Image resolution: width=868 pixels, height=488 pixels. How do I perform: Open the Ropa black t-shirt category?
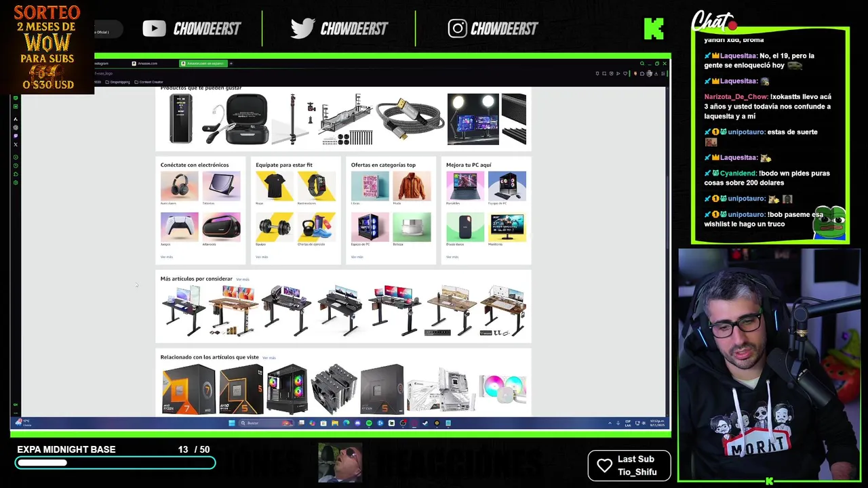click(275, 186)
